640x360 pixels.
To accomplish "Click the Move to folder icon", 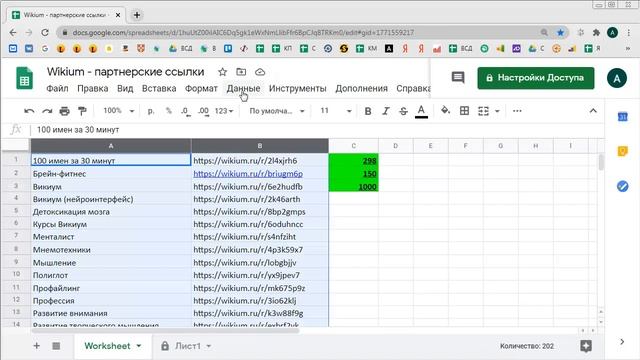I will tap(241, 72).
